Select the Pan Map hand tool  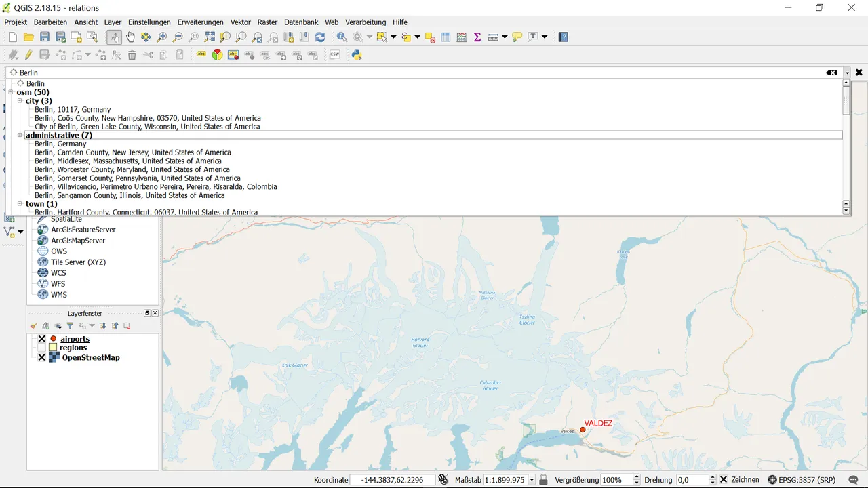[130, 37]
